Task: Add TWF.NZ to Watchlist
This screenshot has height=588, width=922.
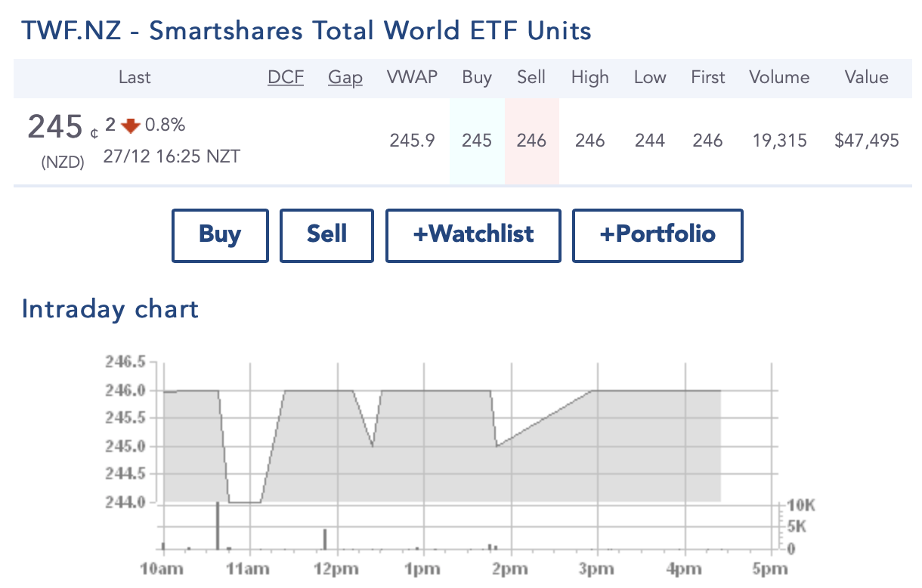Action: coord(472,235)
